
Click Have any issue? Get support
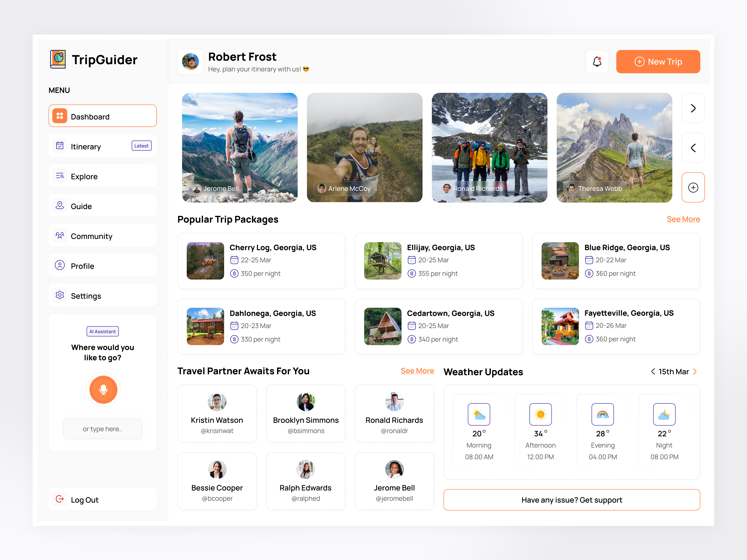(x=571, y=500)
